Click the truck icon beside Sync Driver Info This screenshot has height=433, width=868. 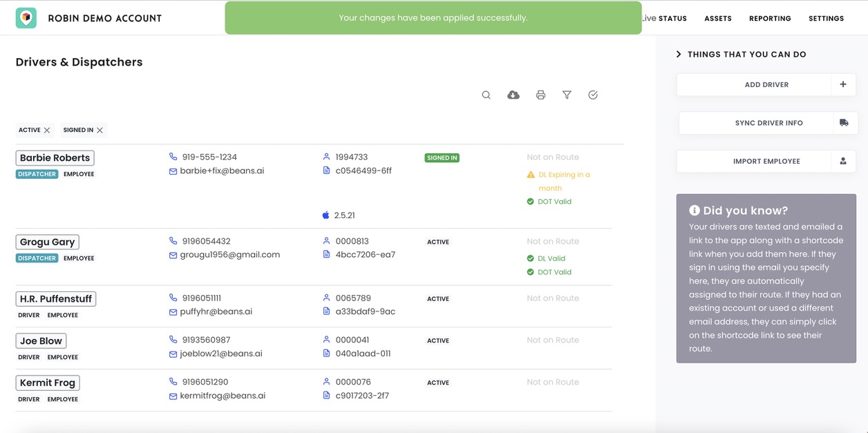tap(844, 123)
